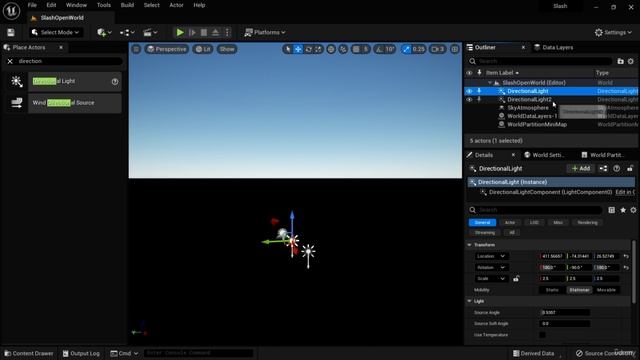Screen dimensions: 640x360
Task: Open scale snap value 0.25
Action: pos(418,49)
